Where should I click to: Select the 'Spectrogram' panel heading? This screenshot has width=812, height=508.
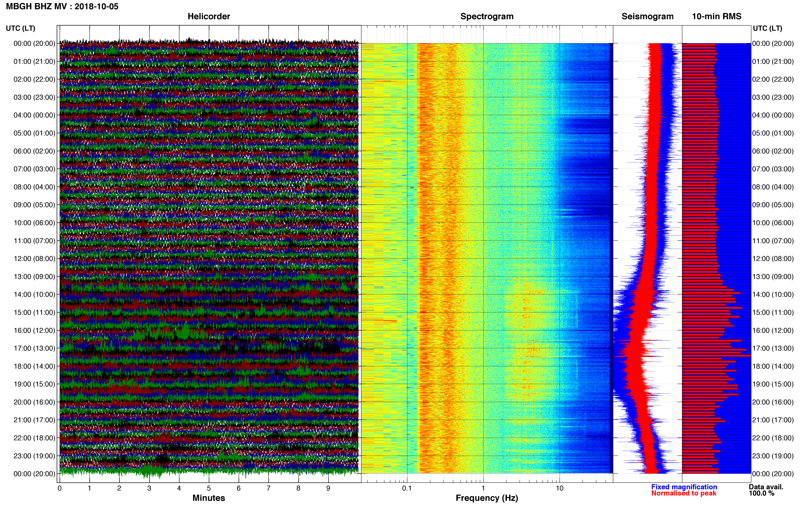point(487,16)
